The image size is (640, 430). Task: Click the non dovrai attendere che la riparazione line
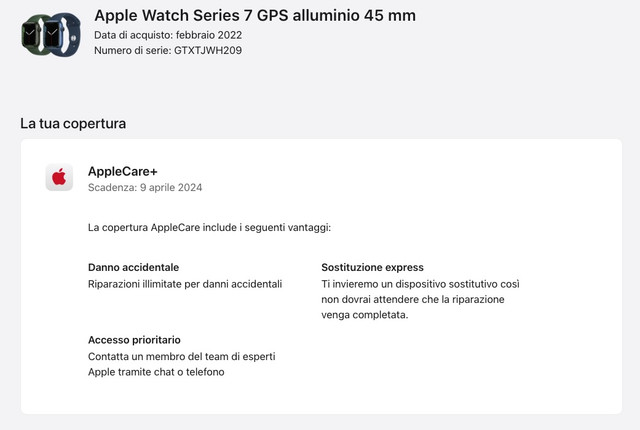413,299
